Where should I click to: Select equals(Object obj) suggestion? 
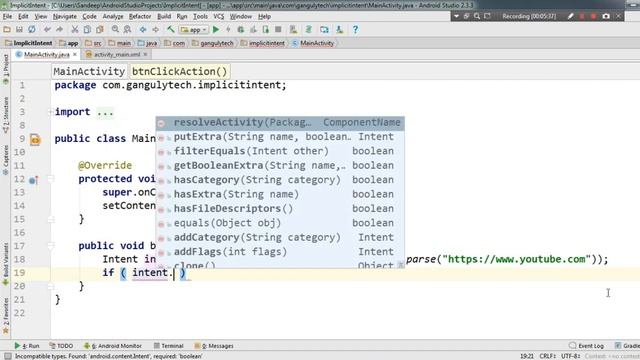(280, 223)
